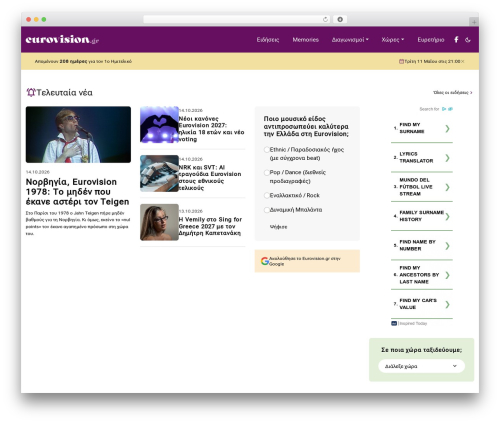The width and height of the screenshot is (500, 423).
Task: Reload page with refresh icon
Action: pyautogui.click(x=325, y=19)
